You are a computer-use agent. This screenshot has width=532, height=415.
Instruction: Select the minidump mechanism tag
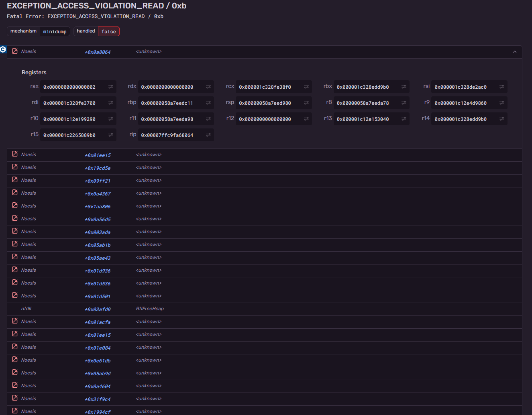coord(55,31)
